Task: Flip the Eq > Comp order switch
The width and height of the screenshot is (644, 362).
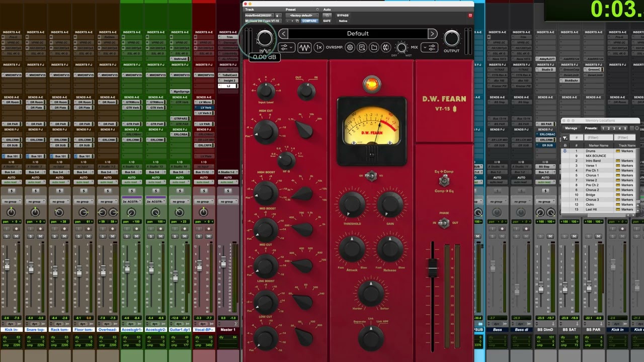Action: pyautogui.click(x=444, y=181)
